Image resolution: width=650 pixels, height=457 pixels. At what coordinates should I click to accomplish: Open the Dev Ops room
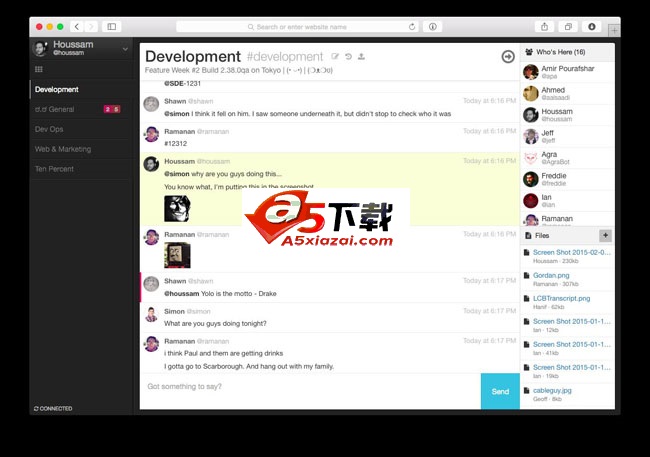pyautogui.click(x=81, y=129)
